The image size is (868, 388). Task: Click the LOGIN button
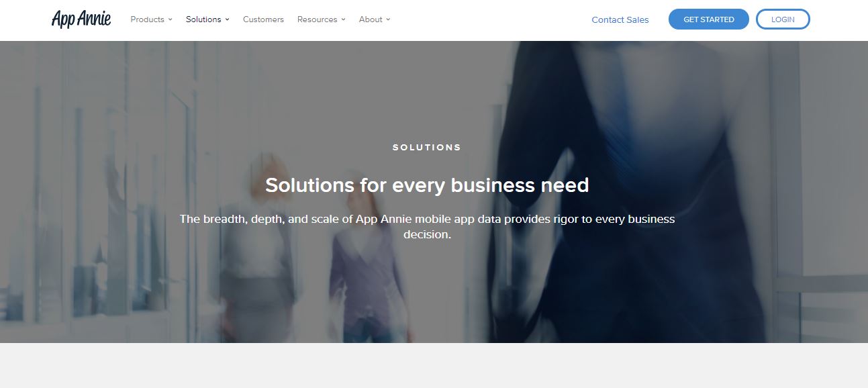(783, 19)
